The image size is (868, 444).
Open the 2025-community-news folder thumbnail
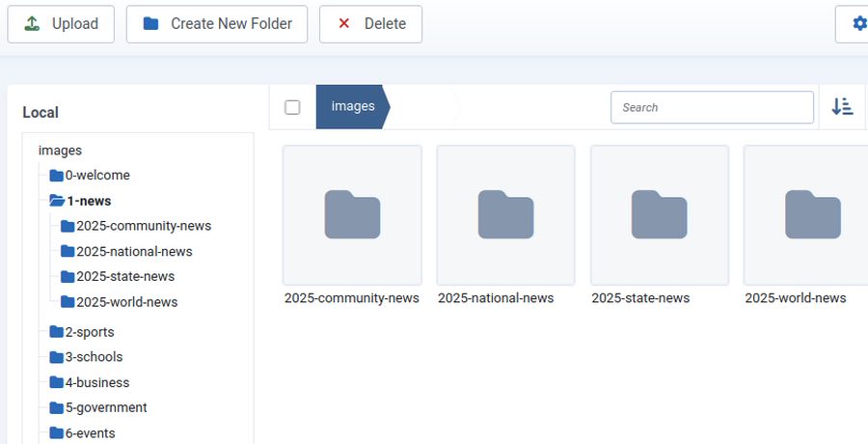[x=352, y=215]
